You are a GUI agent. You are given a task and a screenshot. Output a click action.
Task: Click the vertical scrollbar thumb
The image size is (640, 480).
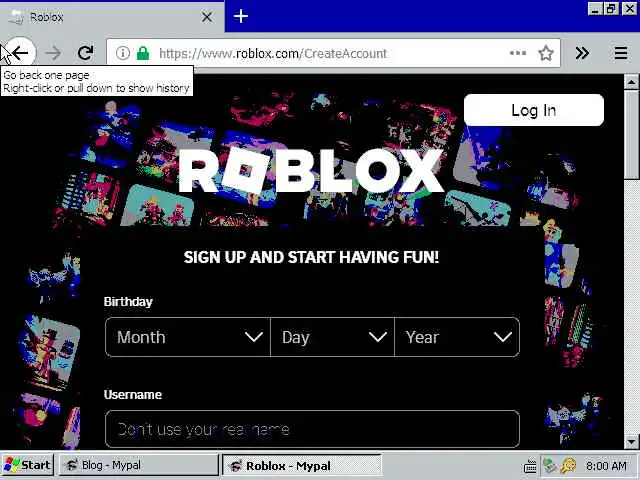(x=631, y=134)
